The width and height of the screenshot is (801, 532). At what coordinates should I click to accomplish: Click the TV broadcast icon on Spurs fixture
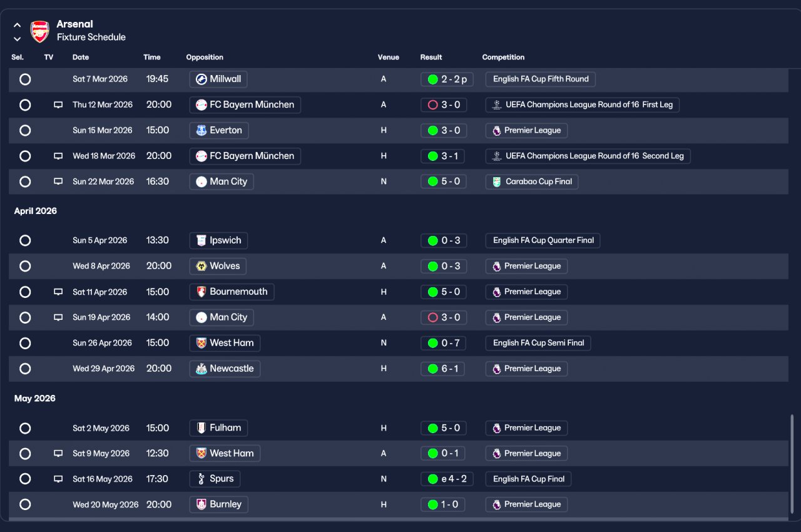point(58,479)
